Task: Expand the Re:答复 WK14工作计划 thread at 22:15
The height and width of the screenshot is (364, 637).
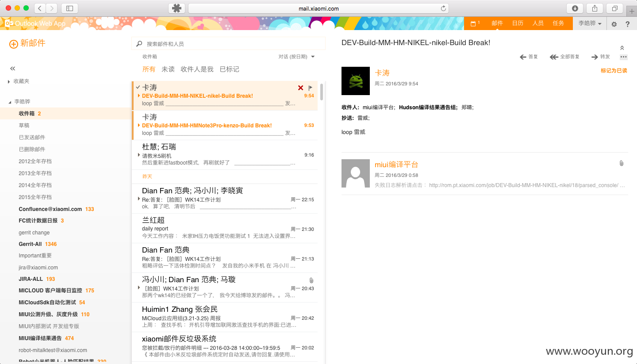Action: click(x=139, y=199)
